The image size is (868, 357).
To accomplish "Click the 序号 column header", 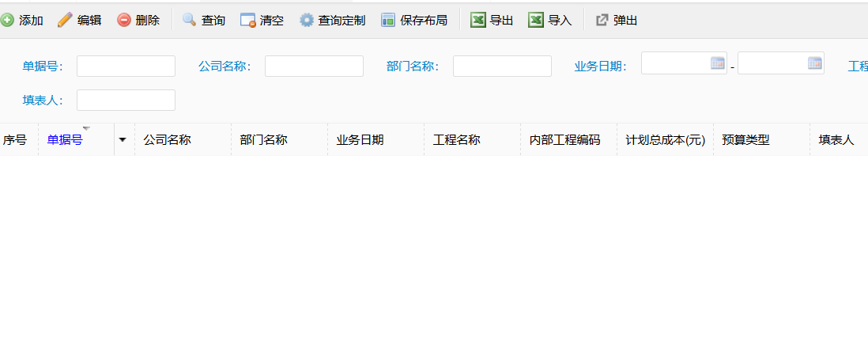I will pos(14,140).
